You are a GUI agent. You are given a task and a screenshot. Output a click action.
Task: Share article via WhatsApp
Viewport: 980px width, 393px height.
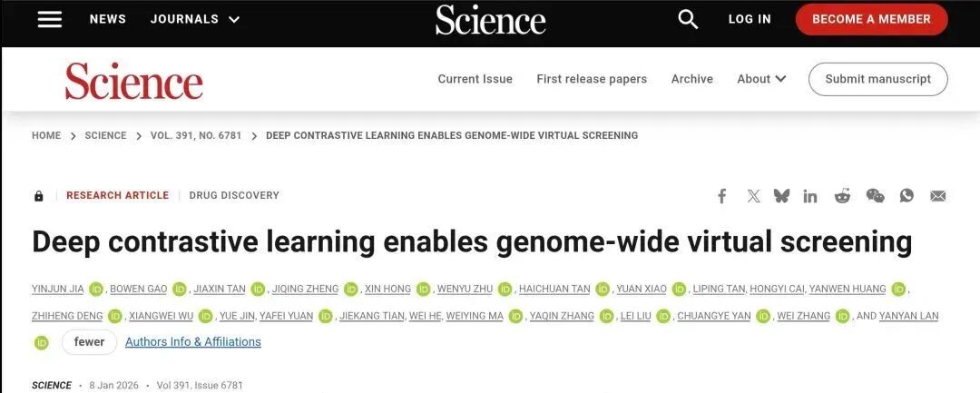click(906, 196)
